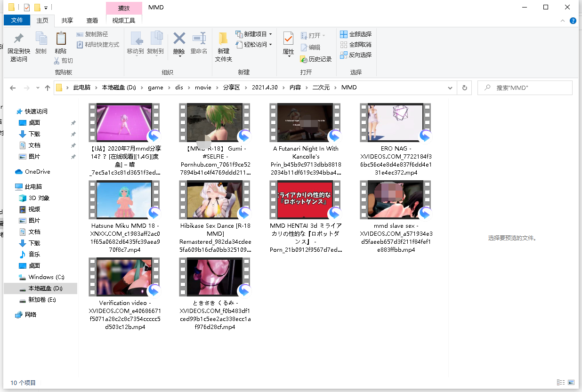Select the 主页 ribbon tab
The height and width of the screenshot is (392, 582).
(42, 21)
